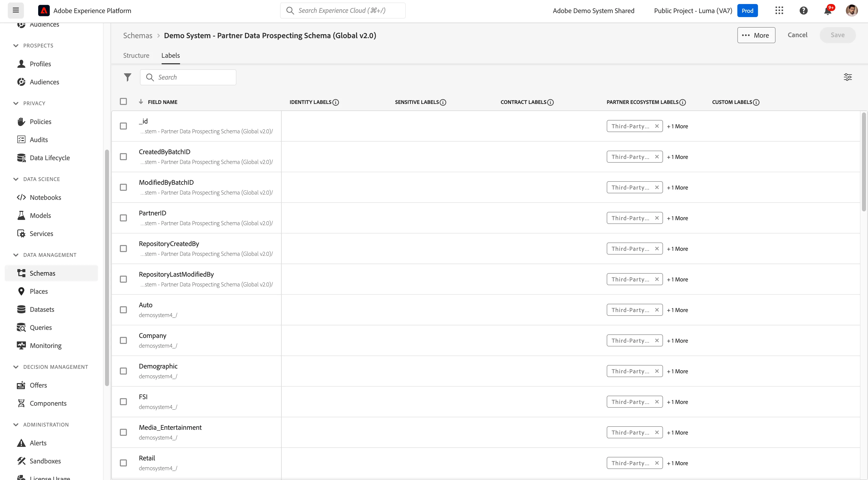This screenshot has height=480, width=868.
Task: Click the Schemas breadcrumb link
Action: (x=137, y=35)
